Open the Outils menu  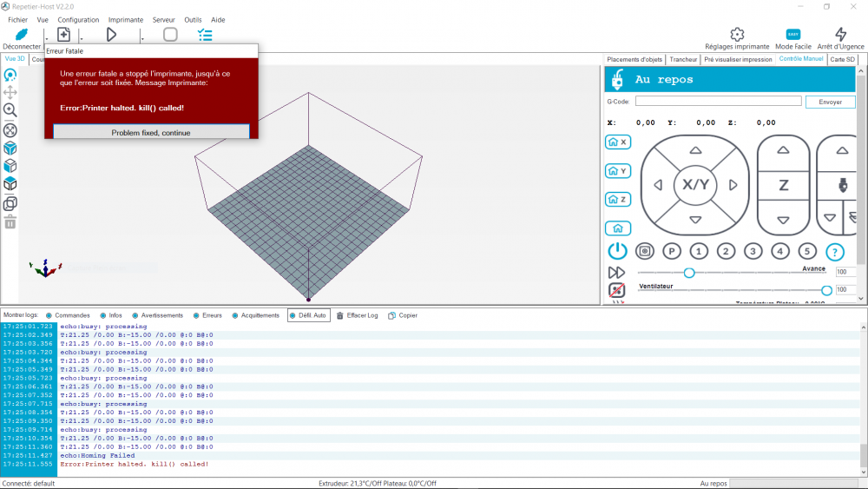click(x=193, y=20)
